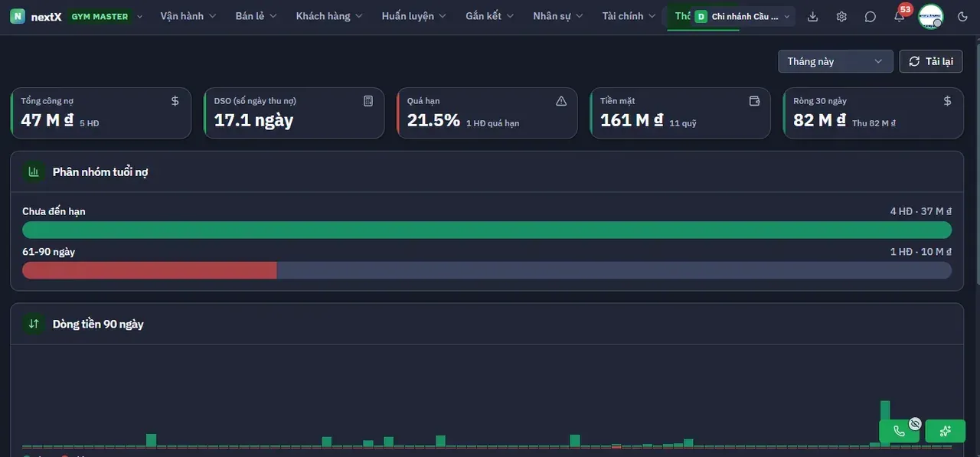Click the '11 quỹ' text
Image resolution: width=980 pixels, height=457 pixels.
(x=683, y=123)
